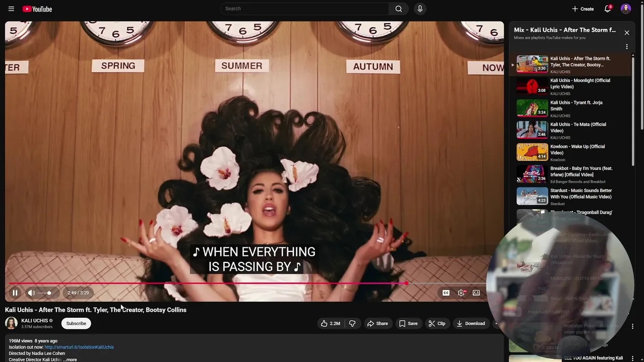Open the Create menu
The height and width of the screenshot is (362, 644).
click(583, 9)
